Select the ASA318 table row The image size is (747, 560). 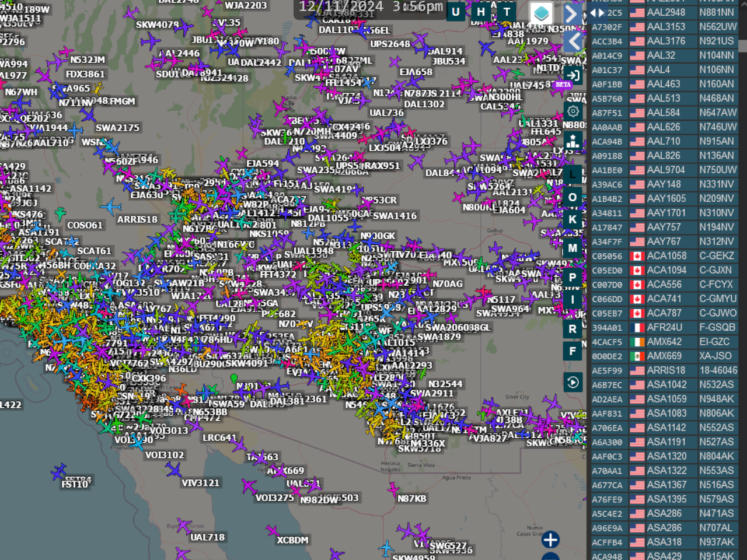pos(664,542)
